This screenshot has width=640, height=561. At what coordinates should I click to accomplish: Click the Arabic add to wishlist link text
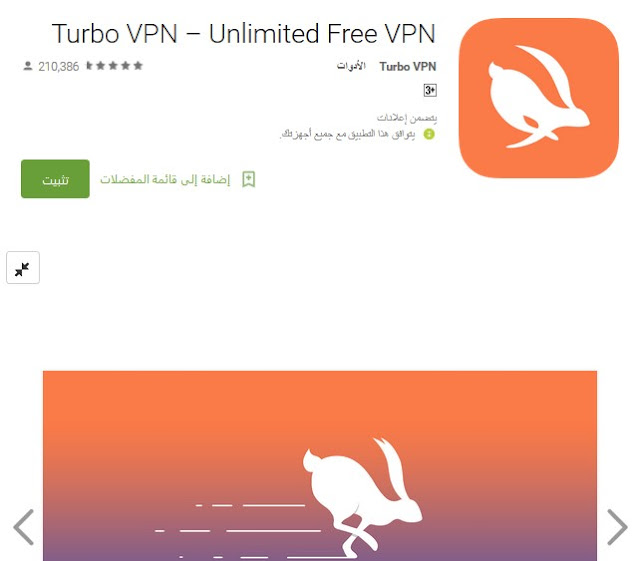165,179
